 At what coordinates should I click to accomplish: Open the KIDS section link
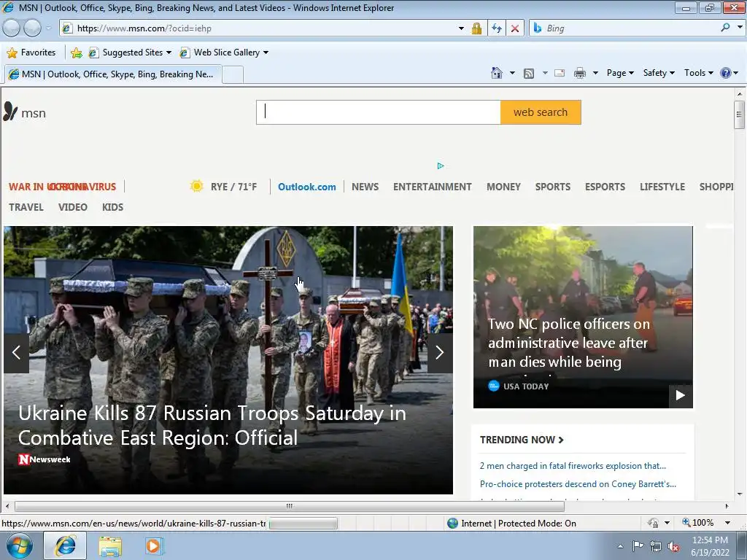[x=112, y=207]
